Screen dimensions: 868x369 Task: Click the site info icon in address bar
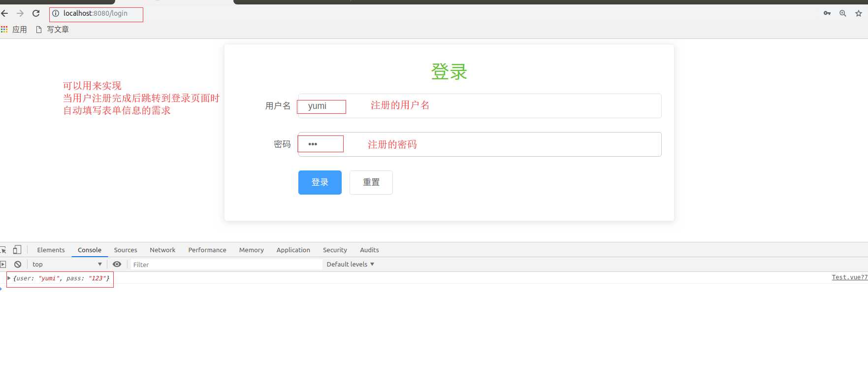click(56, 13)
